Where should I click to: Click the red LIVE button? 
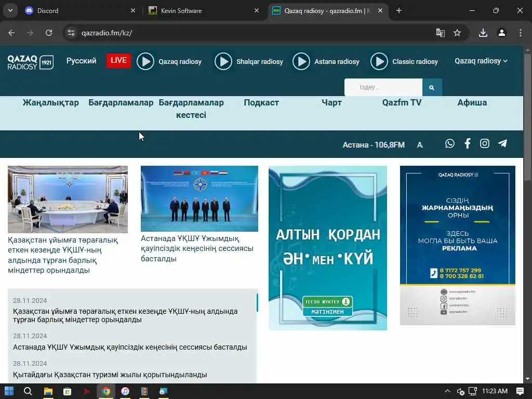[x=118, y=61]
